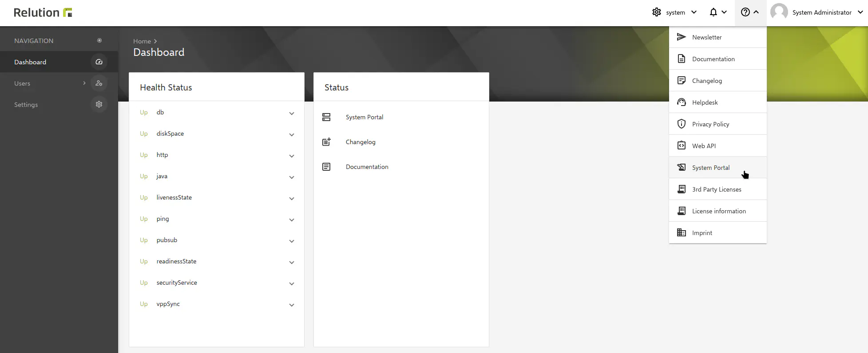Click the Changelog icon in Status panel
This screenshot has width=868, height=353.
tap(326, 142)
